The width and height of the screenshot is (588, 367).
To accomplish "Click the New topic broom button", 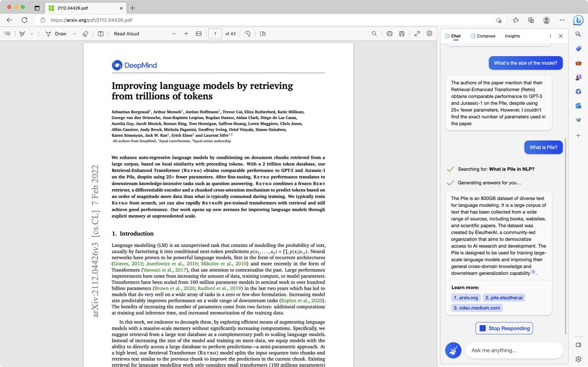I will click(453, 350).
